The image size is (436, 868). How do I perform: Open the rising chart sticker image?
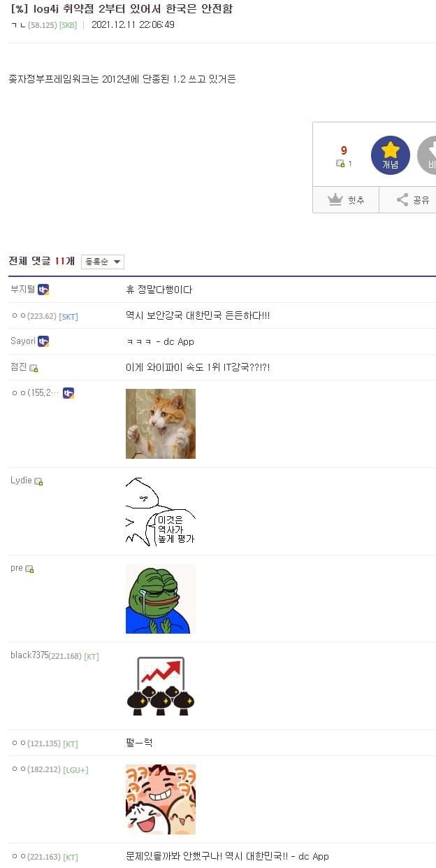(x=161, y=685)
